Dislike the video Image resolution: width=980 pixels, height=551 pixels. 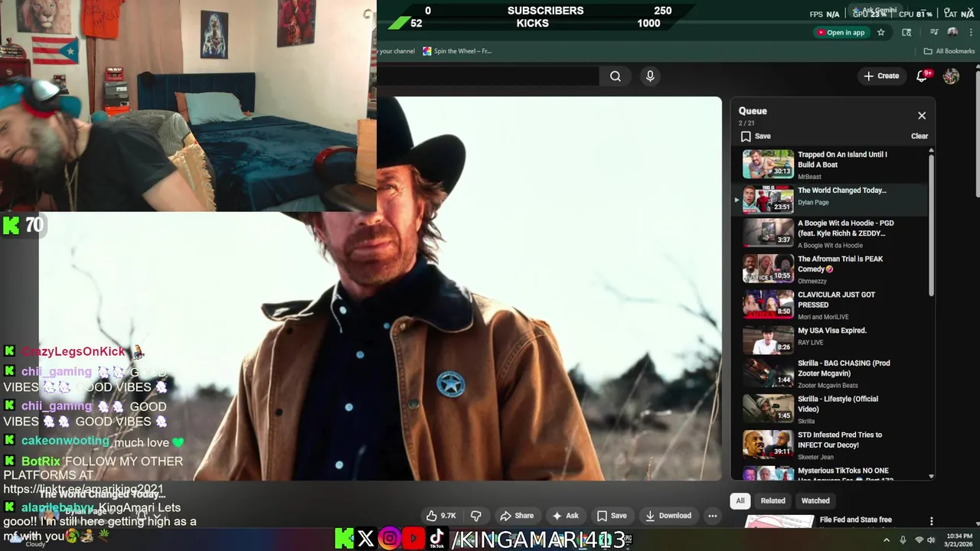tap(475, 516)
